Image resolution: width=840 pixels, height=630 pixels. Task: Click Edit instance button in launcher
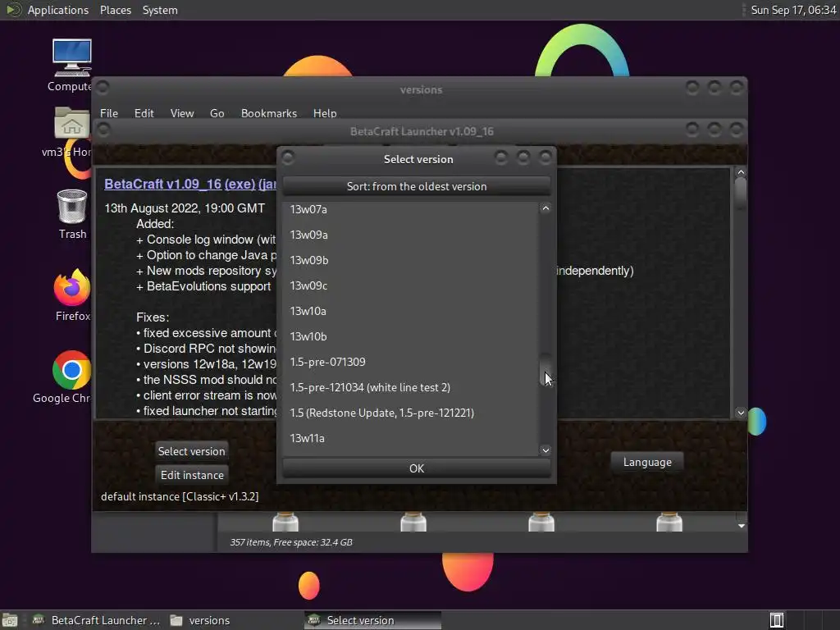192,475
